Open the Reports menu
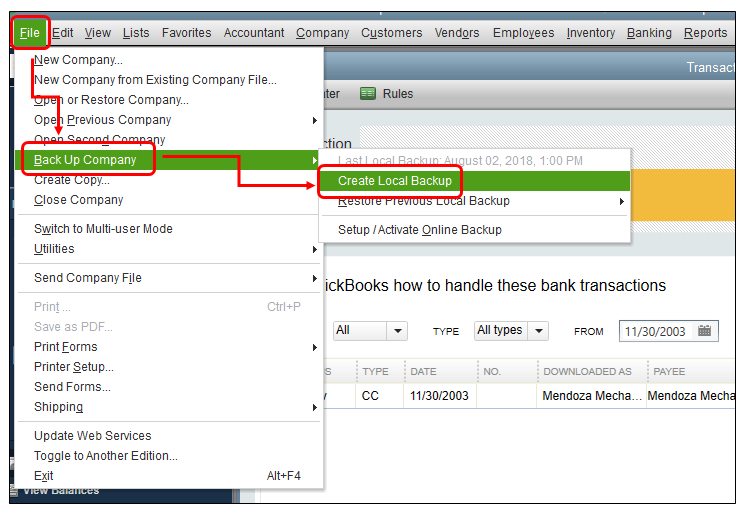The image size is (747, 517). [706, 33]
